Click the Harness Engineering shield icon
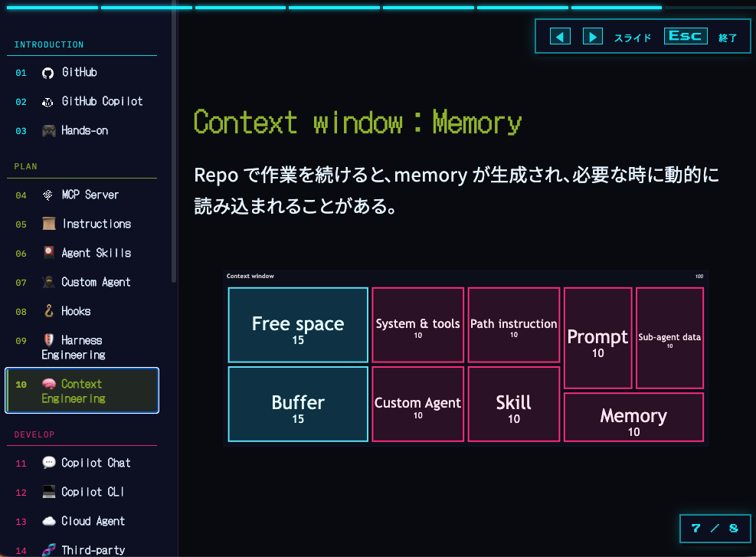 49,340
